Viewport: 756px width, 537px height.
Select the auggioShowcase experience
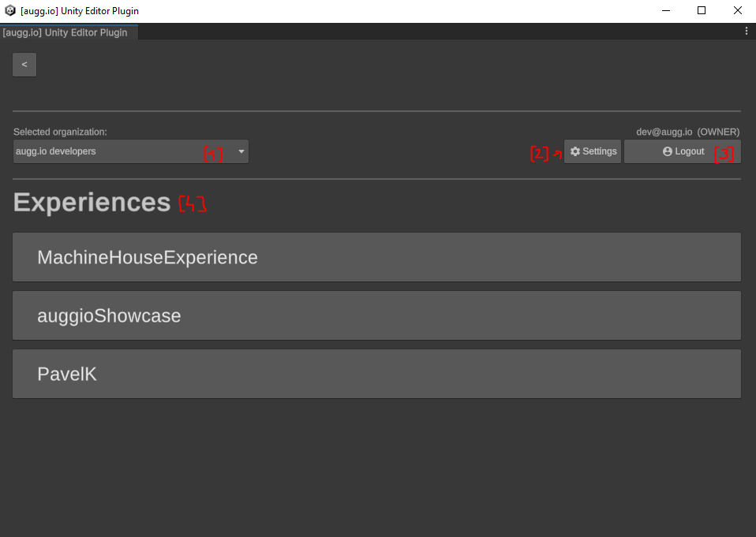376,315
